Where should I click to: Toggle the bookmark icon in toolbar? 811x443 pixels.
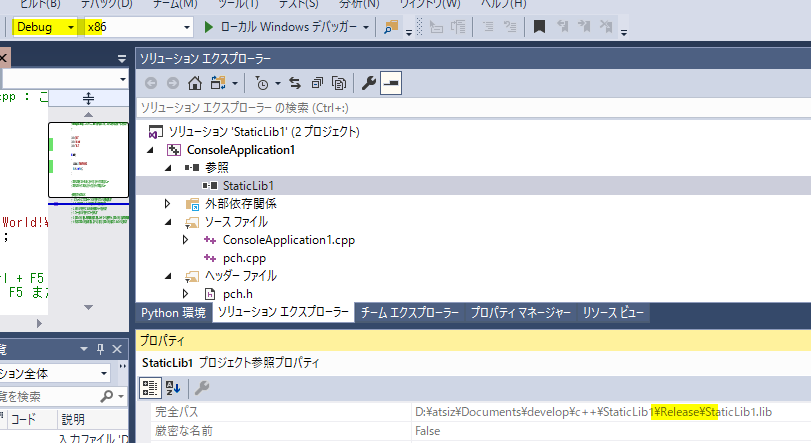click(539, 27)
